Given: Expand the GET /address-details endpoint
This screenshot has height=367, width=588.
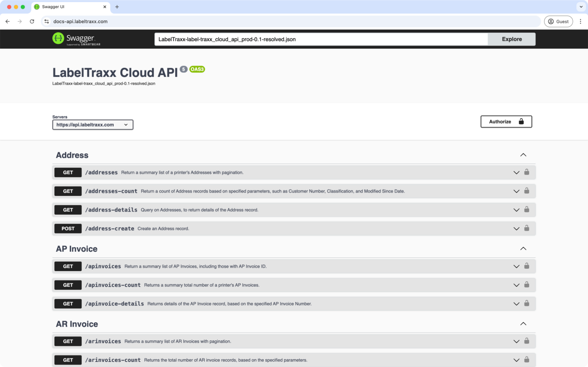Looking at the screenshot, I should tap(516, 210).
